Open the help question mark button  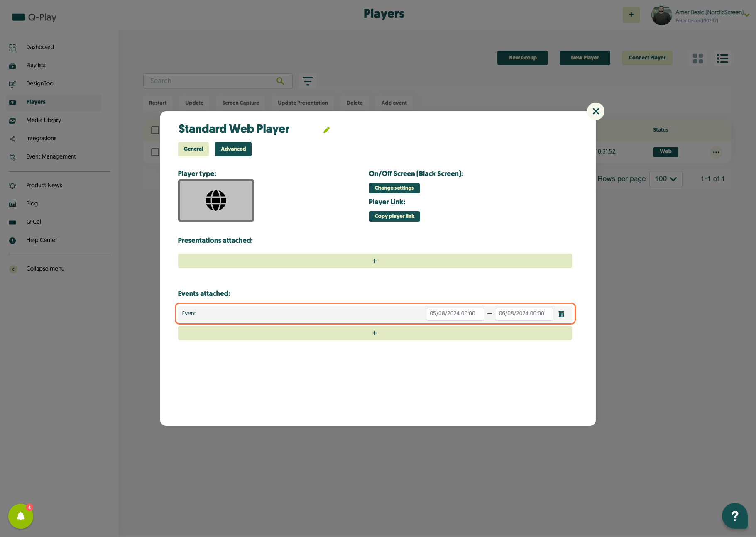coord(735,516)
